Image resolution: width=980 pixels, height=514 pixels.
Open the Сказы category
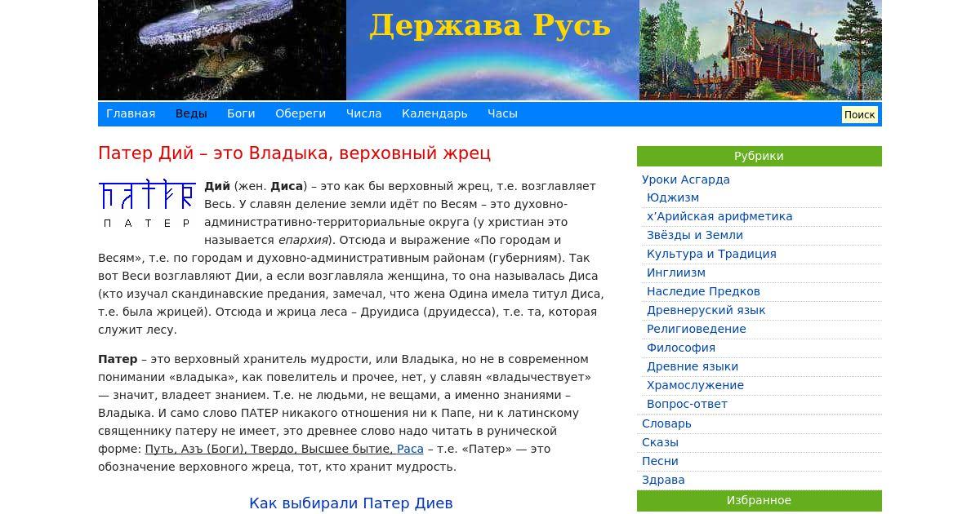pyautogui.click(x=660, y=442)
